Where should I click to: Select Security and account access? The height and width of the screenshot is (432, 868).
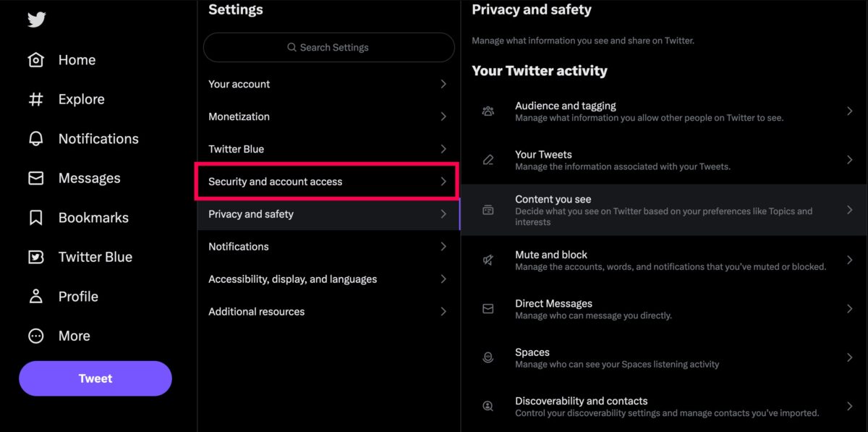point(328,182)
